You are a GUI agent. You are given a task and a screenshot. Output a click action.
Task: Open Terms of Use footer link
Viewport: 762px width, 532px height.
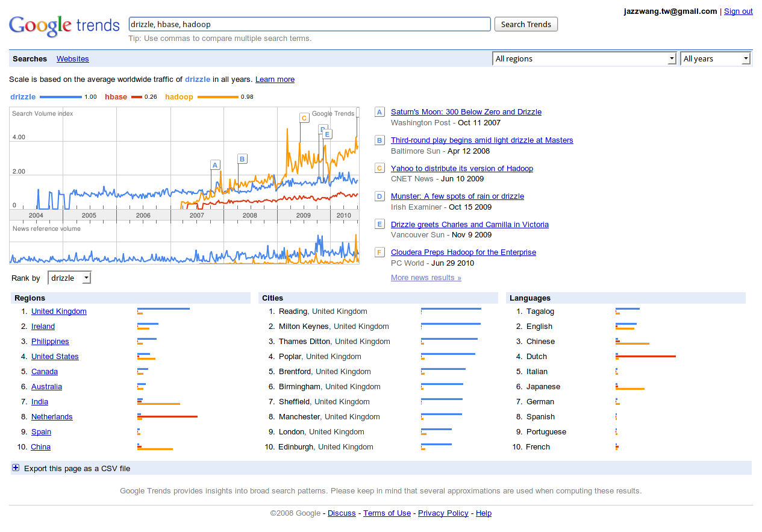tap(387, 513)
